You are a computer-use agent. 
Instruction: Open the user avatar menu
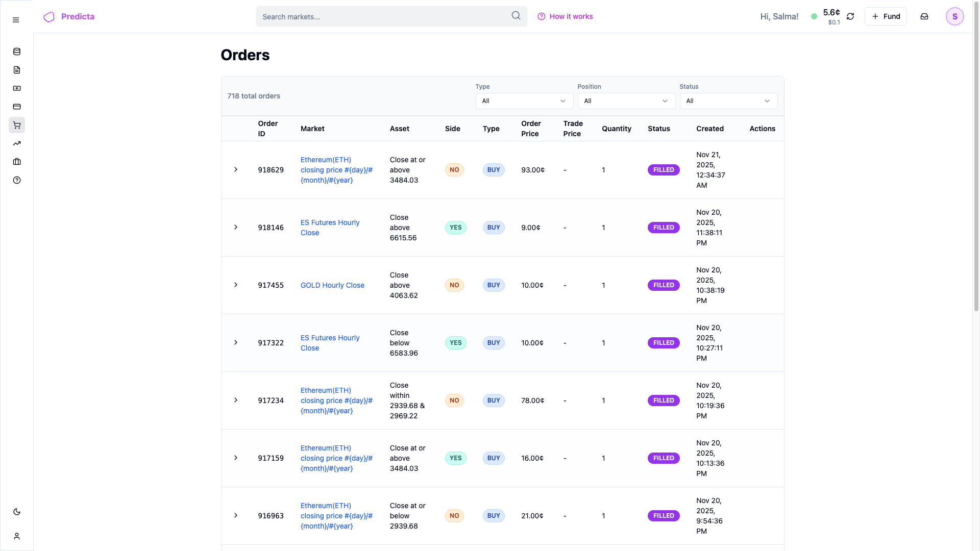pos(955,16)
